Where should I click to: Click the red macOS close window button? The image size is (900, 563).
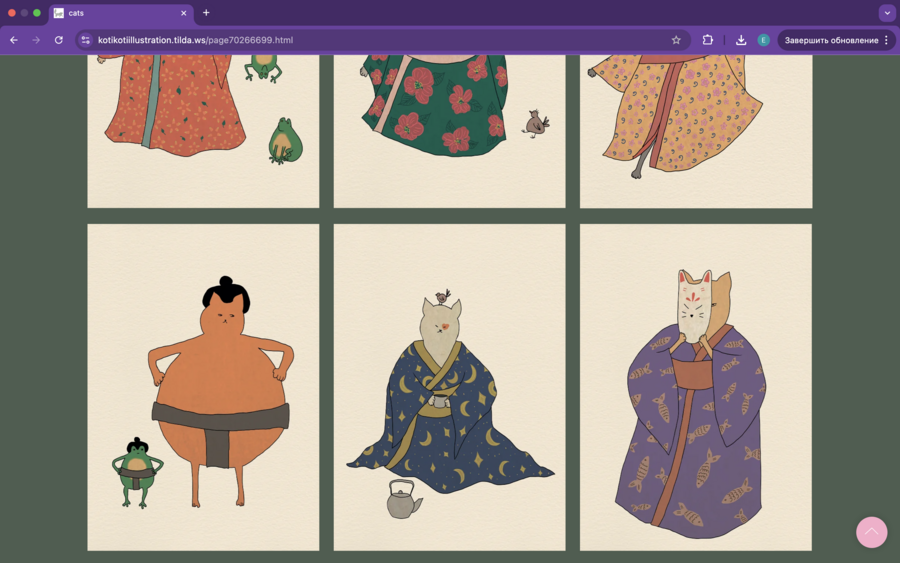point(11,13)
